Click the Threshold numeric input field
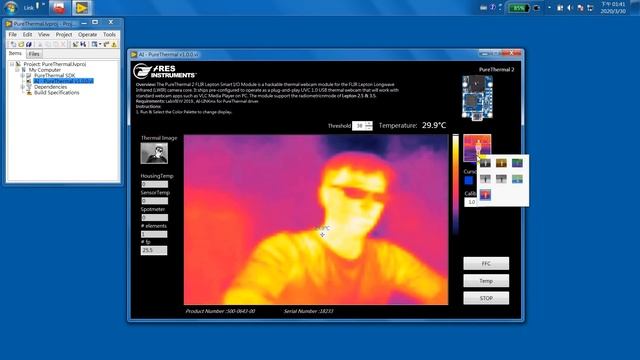This screenshot has width=640, height=360. coord(358,126)
